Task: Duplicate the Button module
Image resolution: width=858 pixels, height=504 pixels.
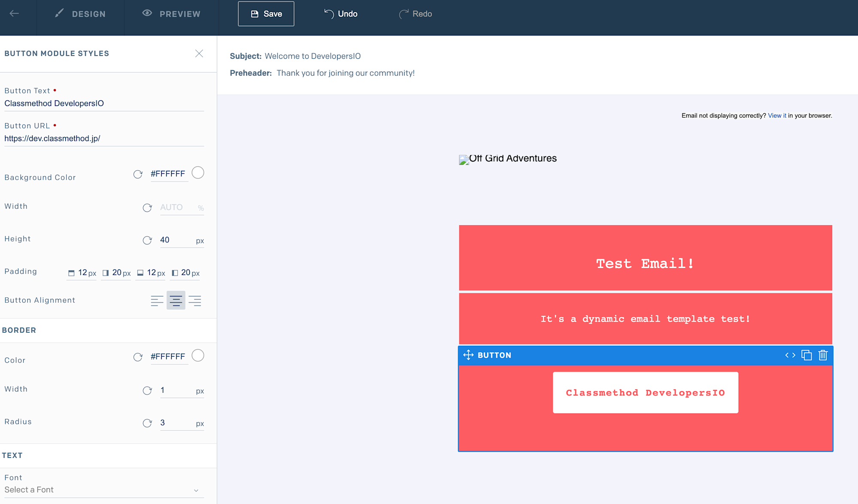Action: pyautogui.click(x=807, y=355)
